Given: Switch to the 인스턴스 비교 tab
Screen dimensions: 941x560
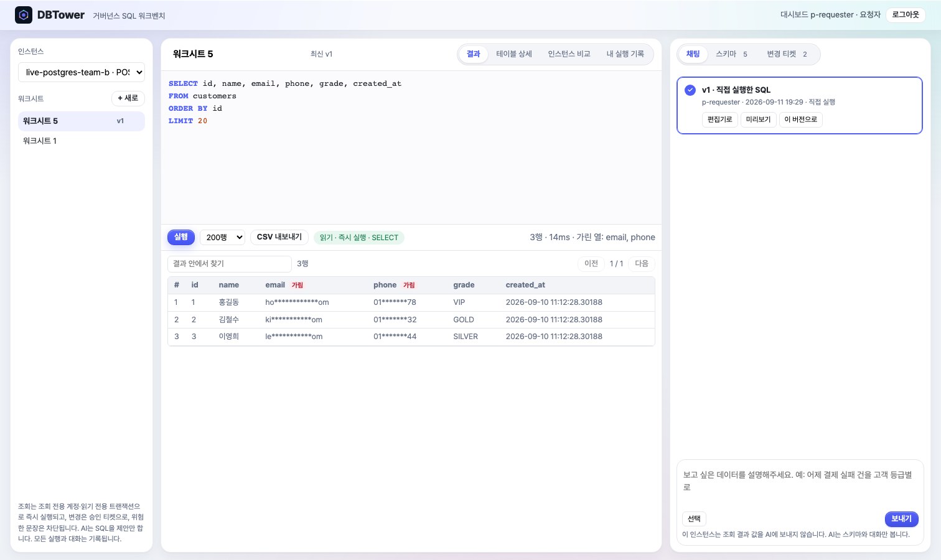Looking at the screenshot, I should point(569,54).
